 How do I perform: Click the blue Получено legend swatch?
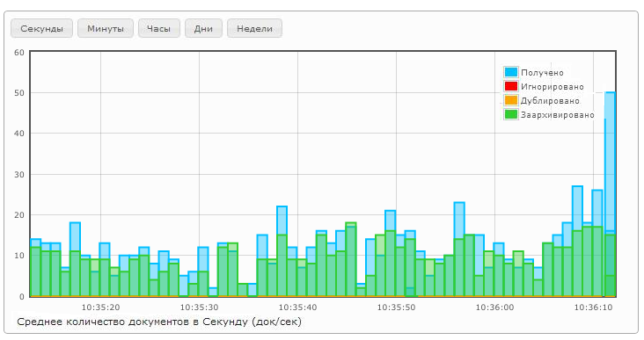click(x=511, y=72)
